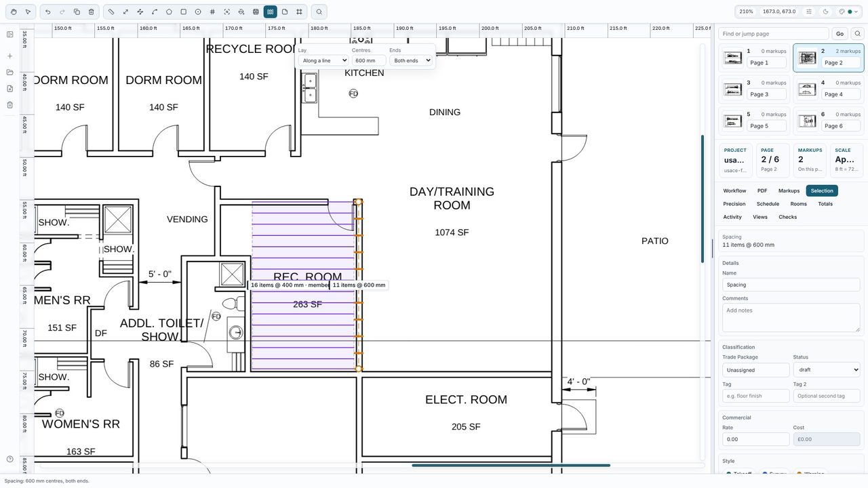Click the Trade Package Unassigned field
The height and width of the screenshot is (488, 868).
(755, 370)
